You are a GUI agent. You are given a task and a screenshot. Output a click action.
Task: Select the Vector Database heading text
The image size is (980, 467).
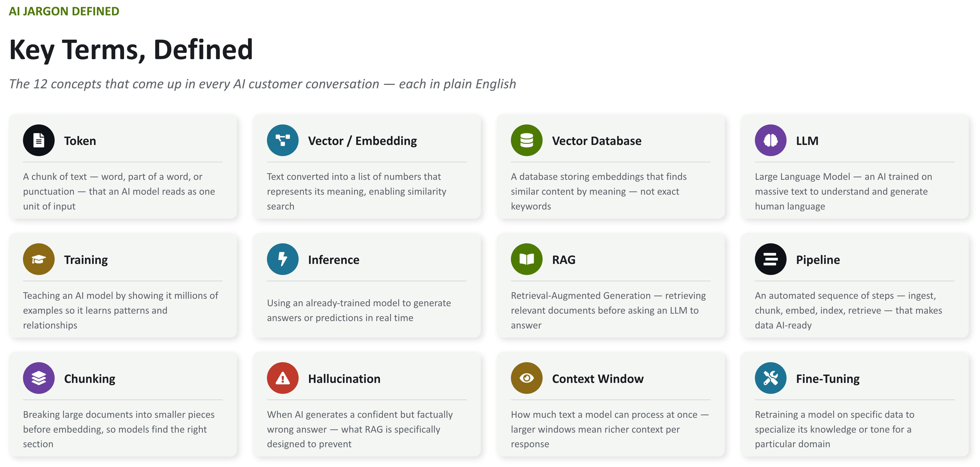pyautogui.click(x=597, y=141)
